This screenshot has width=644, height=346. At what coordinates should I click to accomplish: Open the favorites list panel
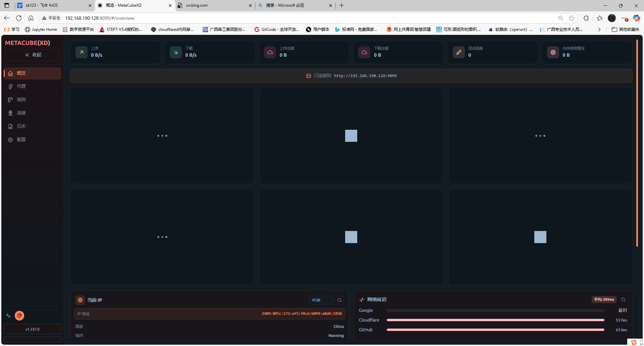click(600, 18)
